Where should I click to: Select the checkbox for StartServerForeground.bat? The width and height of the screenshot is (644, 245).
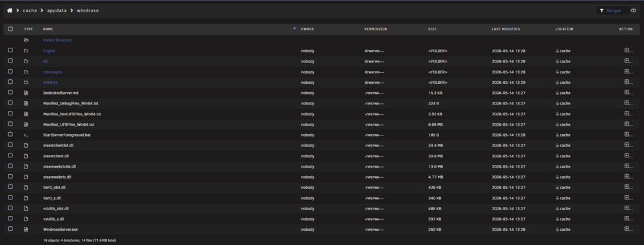(x=11, y=134)
